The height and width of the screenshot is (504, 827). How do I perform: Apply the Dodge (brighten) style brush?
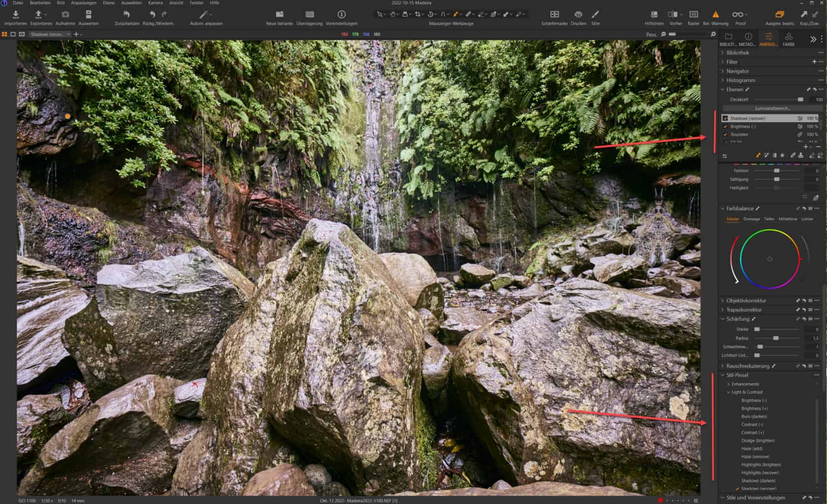coord(758,441)
